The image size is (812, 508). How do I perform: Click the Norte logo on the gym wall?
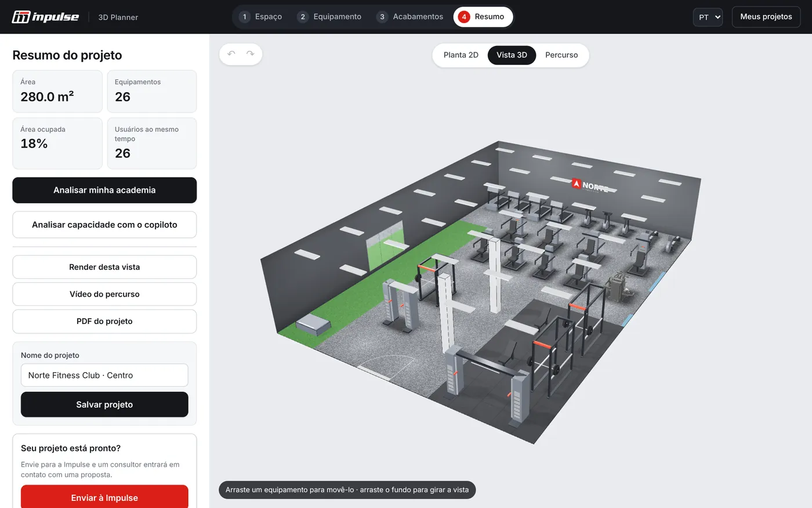590,185
